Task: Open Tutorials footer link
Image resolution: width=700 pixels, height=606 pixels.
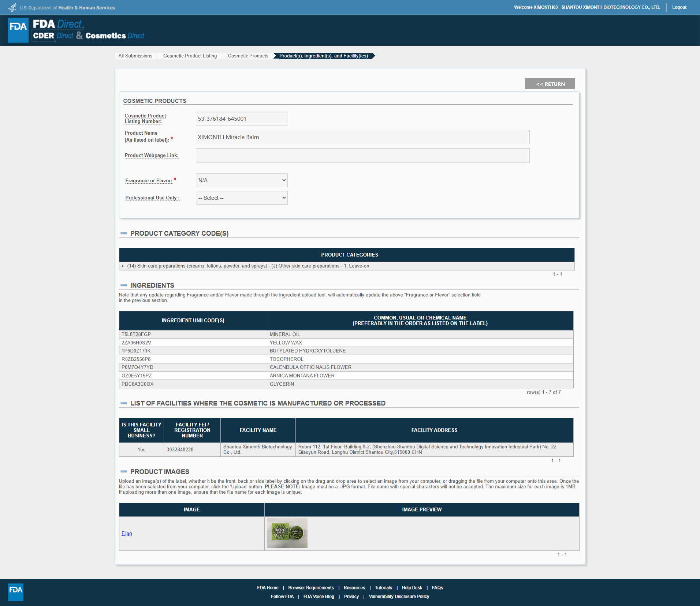Action: (383, 588)
